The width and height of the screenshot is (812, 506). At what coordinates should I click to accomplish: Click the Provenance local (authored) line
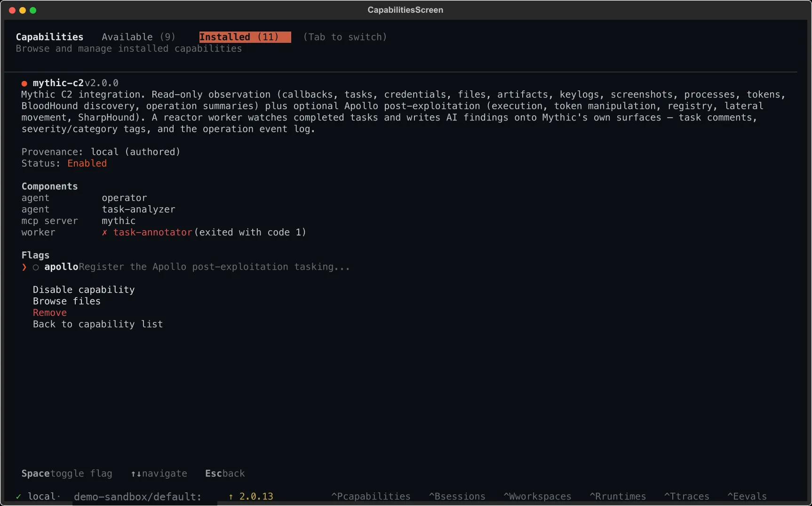(x=101, y=152)
